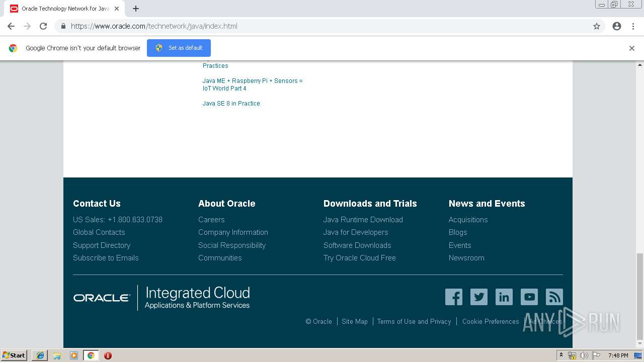Open the Try Oracle Cloud Free link
Image resolution: width=644 pixels, height=362 pixels.
(360, 258)
